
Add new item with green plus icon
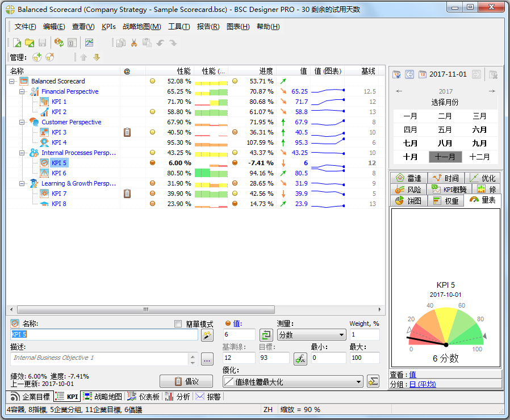point(37,57)
